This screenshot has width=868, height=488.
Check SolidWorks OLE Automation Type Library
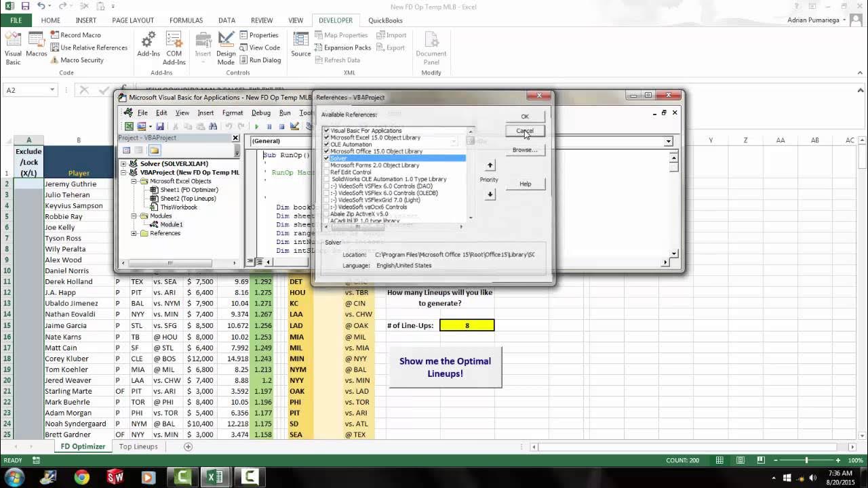pos(326,179)
